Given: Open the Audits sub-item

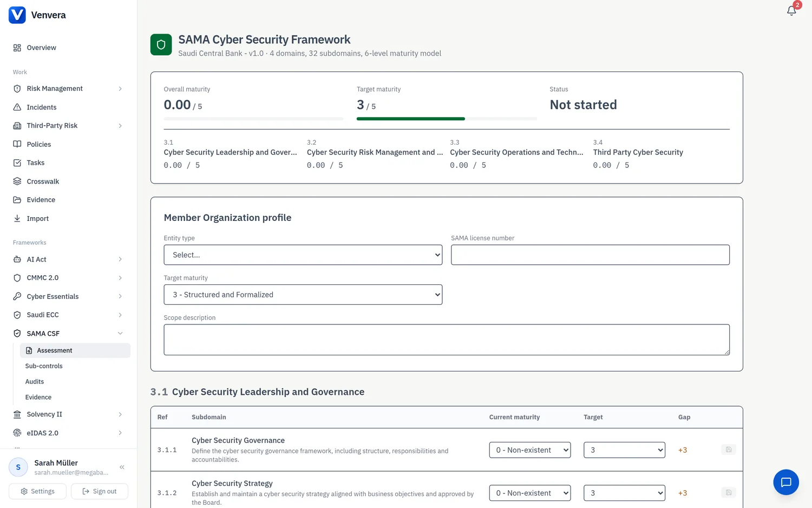Looking at the screenshot, I should click(35, 382).
